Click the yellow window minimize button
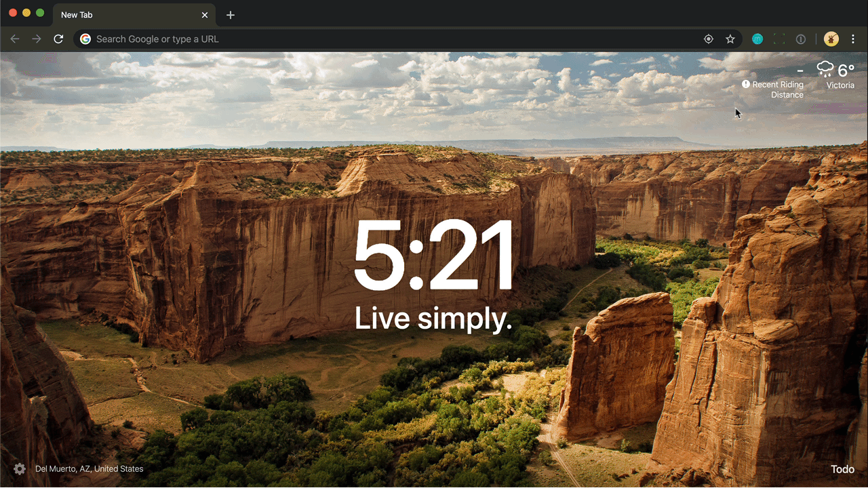 coord(26,13)
